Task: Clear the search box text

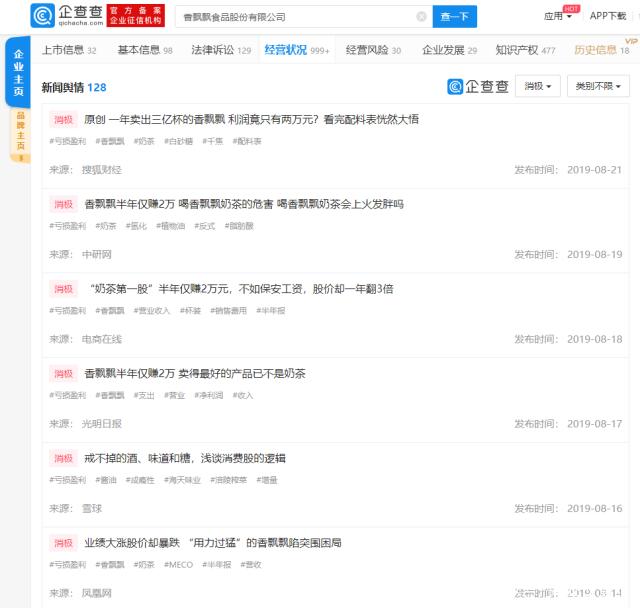Action: 421,17
